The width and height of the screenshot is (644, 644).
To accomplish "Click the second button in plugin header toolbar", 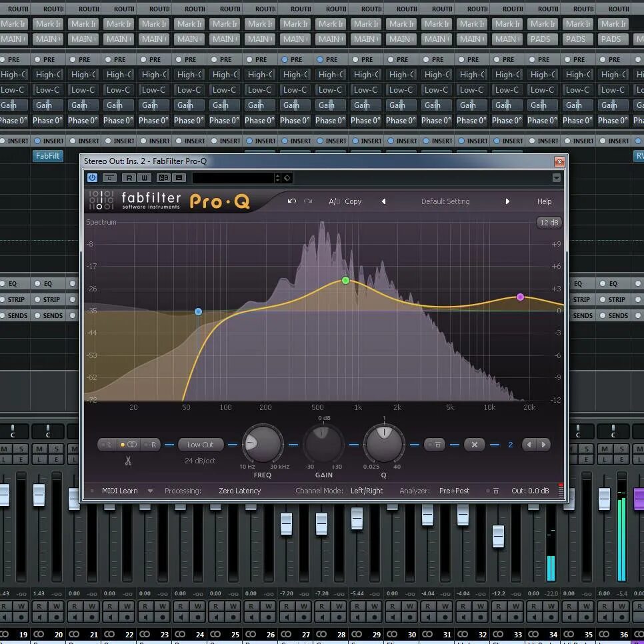I will 109,177.
